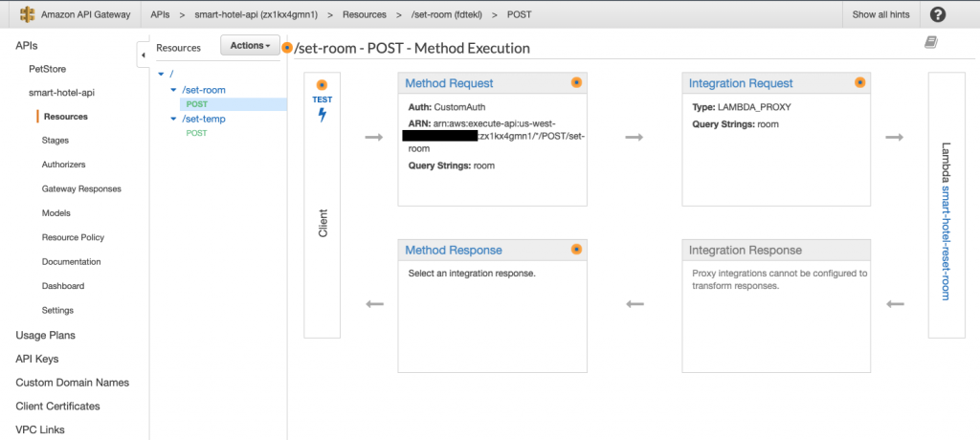Click Resources breadcrumb link
Screen dimensions: 980x440
coord(365,14)
